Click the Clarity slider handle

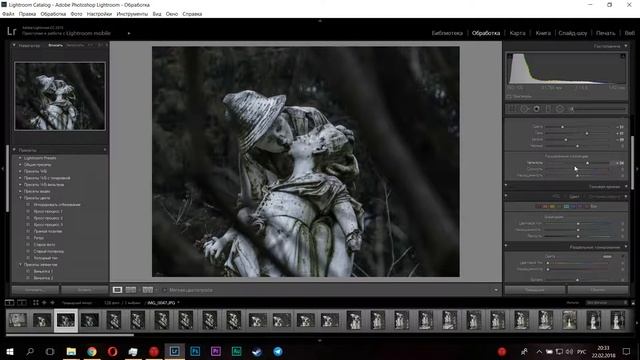pyautogui.click(x=587, y=163)
